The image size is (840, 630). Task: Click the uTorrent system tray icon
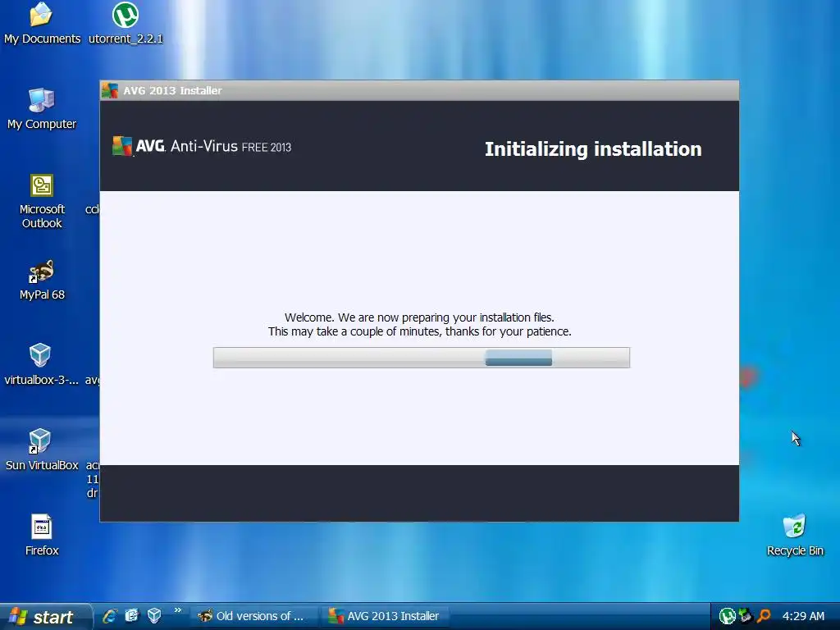point(727,616)
